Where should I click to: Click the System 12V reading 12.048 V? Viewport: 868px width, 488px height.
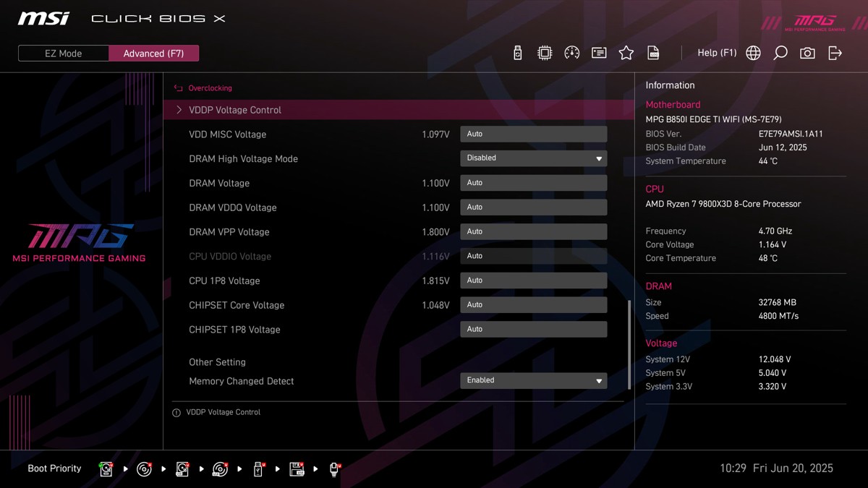(774, 359)
